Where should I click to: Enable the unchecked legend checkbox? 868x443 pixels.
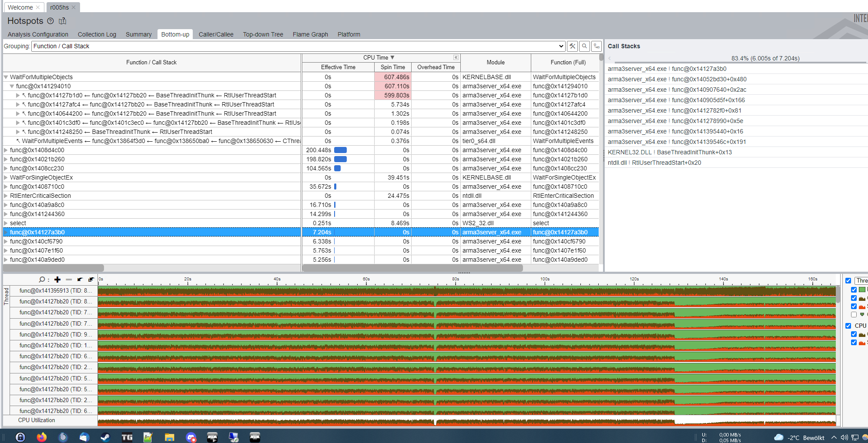click(x=854, y=314)
